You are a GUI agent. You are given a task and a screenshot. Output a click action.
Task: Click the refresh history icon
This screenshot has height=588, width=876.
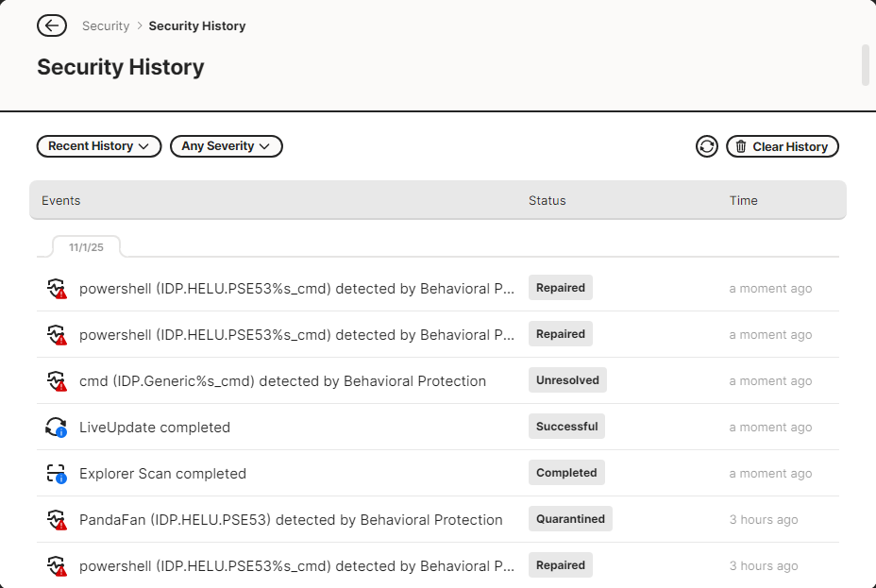click(x=707, y=146)
